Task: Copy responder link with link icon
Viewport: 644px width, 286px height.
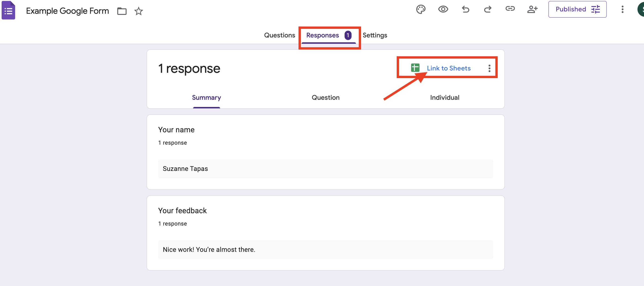Action: pyautogui.click(x=510, y=9)
